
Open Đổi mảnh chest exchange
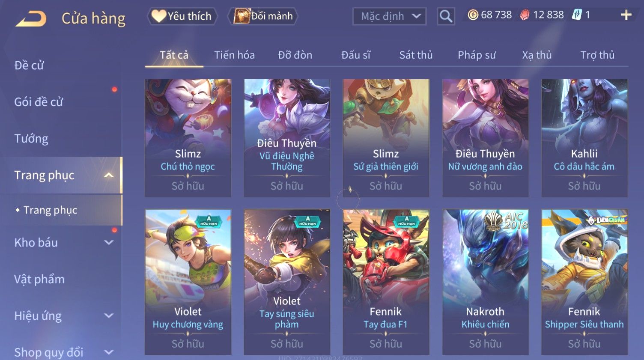pos(263,16)
